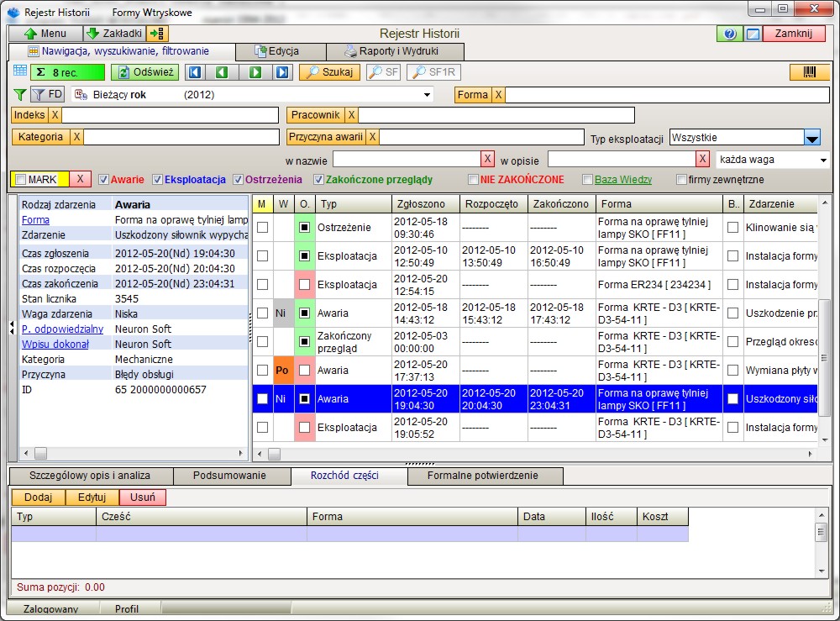840x621 pixels.
Task: Switch to Raporty i Wydruki tab
Action: [x=395, y=51]
